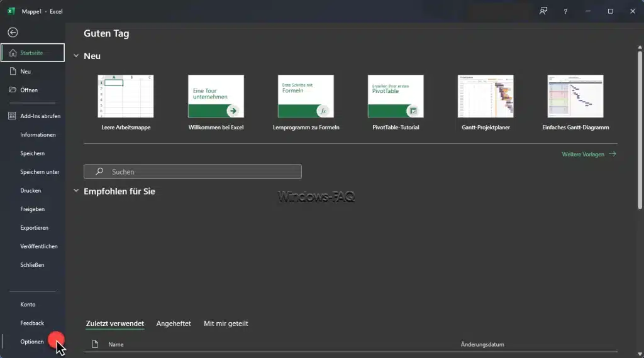Click the Add-Ins abrufen grid icon
644x358 pixels.
tap(12, 116)
